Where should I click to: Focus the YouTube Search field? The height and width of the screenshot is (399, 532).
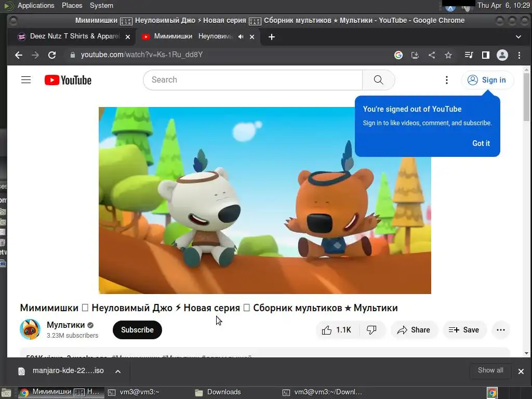click(253, 80)
